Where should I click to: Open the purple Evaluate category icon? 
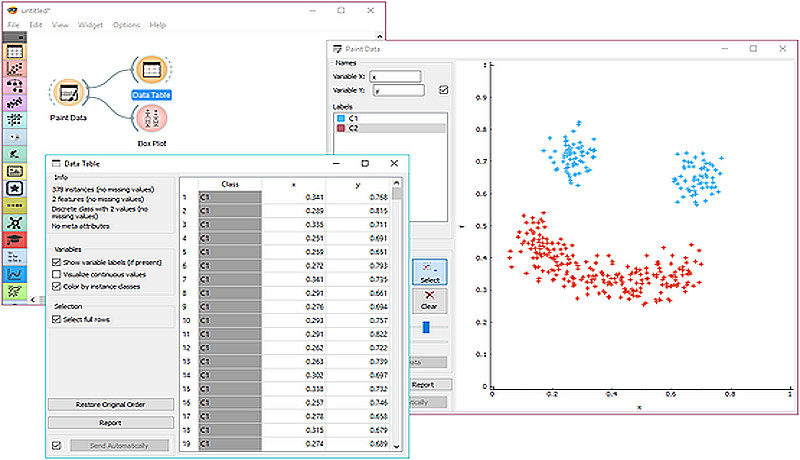[14, 103]
